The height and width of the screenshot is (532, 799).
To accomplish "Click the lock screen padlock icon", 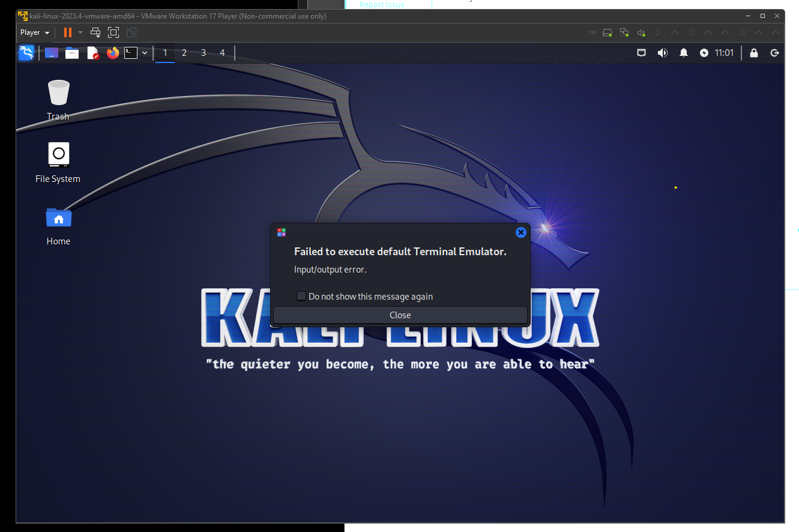I will (755, 53).
